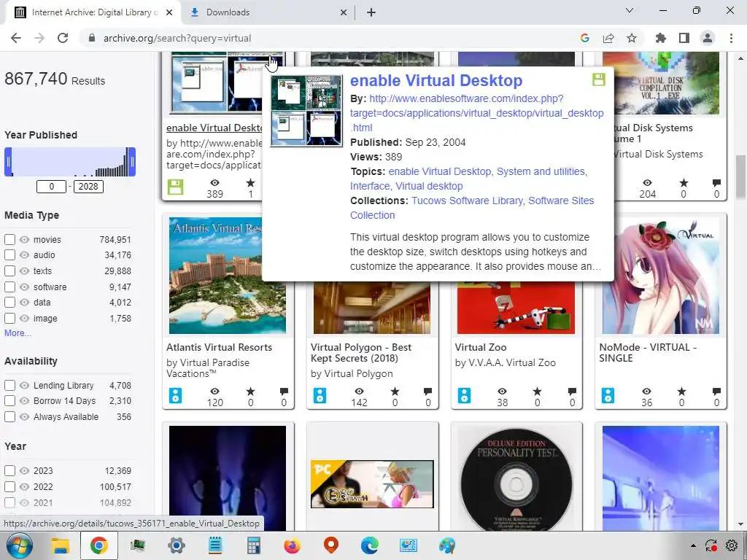Image resolution: width=747 pixels, height=560 pixels.
Task: Open Windows Start button
Action: tap(19, 545)
